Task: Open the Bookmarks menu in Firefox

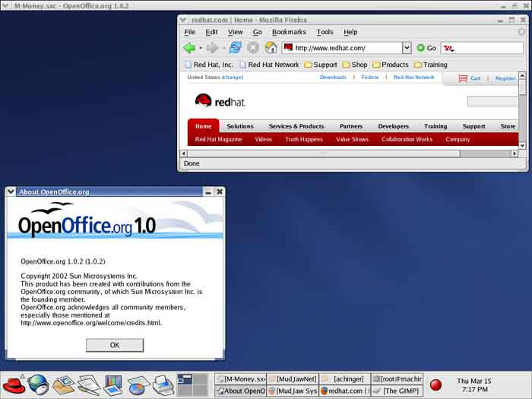Action: pos(289,32)
